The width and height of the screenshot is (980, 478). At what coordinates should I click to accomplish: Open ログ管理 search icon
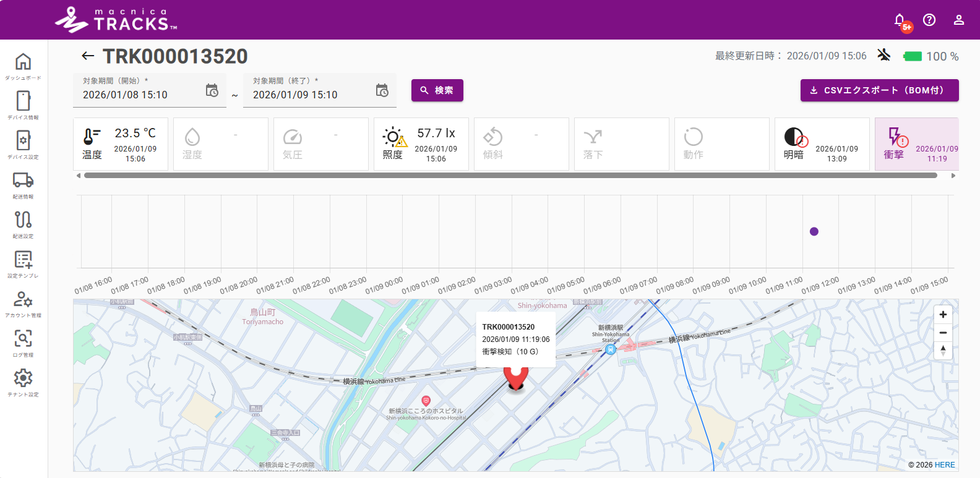[23, 339]
